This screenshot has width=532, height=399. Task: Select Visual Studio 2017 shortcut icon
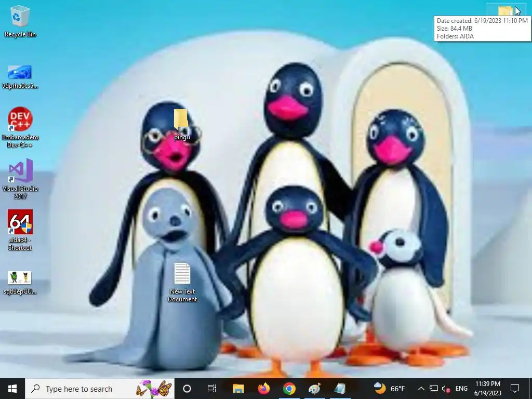pyautogui.click(x=20, y=179)
